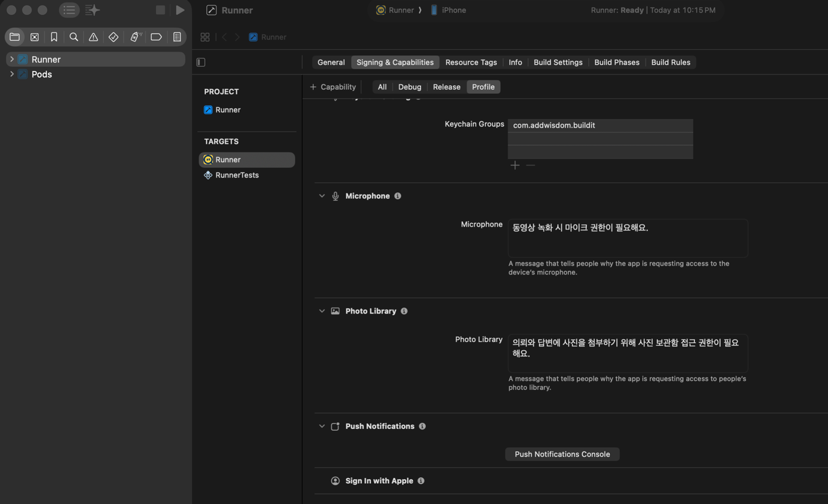Viewport: 828px width, 504px height.
Task: Filter capabilities to the Debug configuration
Action: tap(410, 87)
